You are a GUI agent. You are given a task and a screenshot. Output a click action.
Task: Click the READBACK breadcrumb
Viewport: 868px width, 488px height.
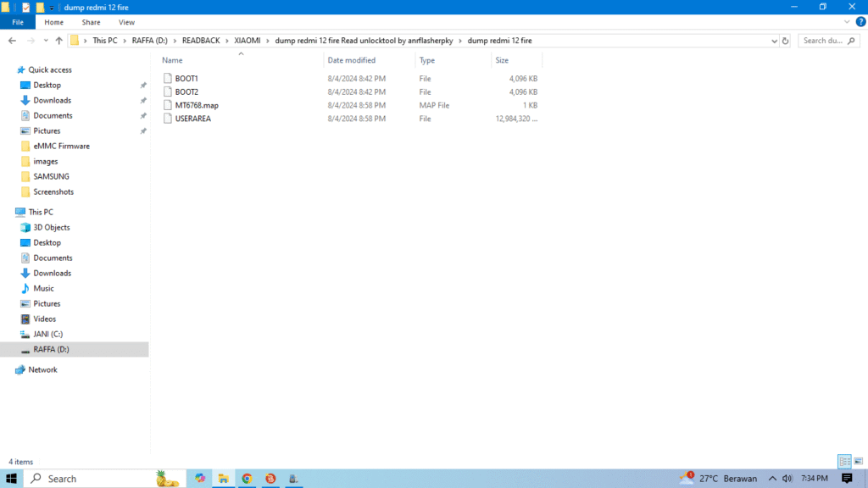(x=201, y=41)
